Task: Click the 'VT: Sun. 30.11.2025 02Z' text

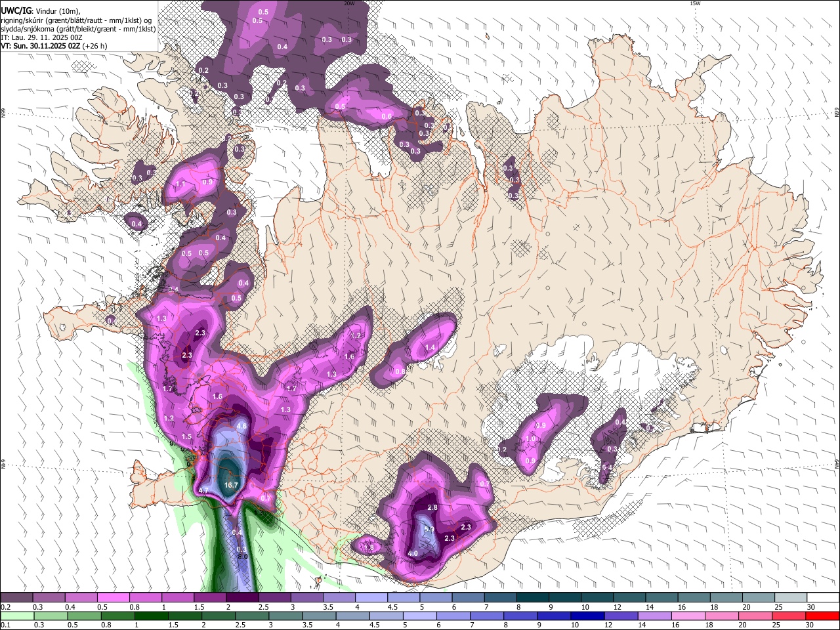Action: click(x=41, y=47)
